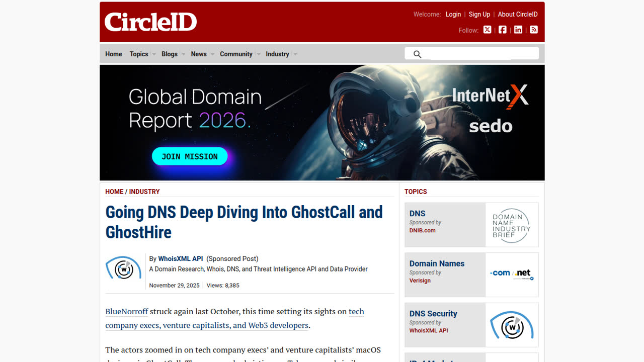The width and height of the screenshot is (644, 362).
Task: Go to Home in the navigation bar
Action: coord(114,54)
